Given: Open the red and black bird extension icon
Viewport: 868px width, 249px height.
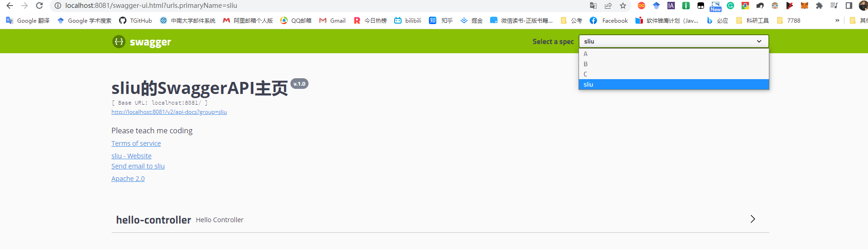Looking at the screenshot, I should click(x=790, y=6).
